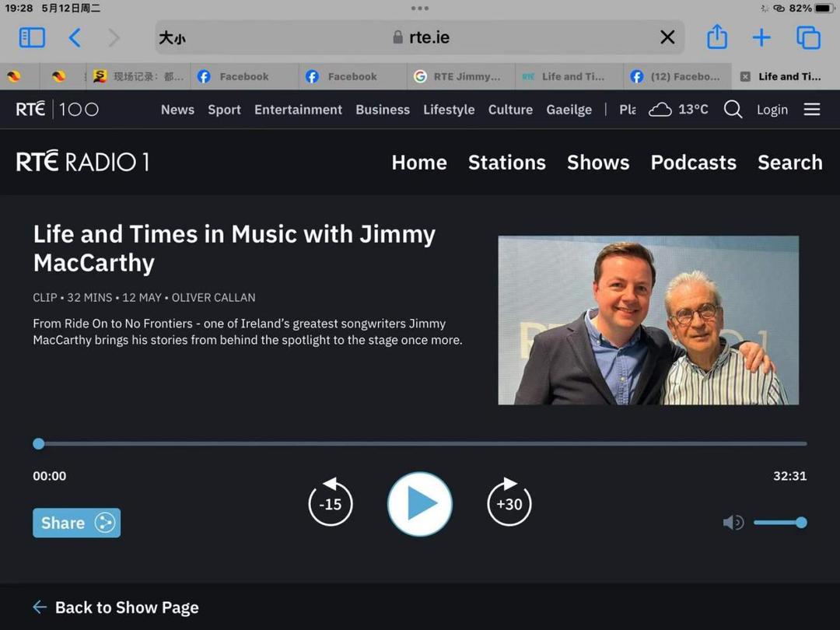The height and width of the screenshot is (630, 840).
Task: Open Radio Search page
Action: click(789, 163)
